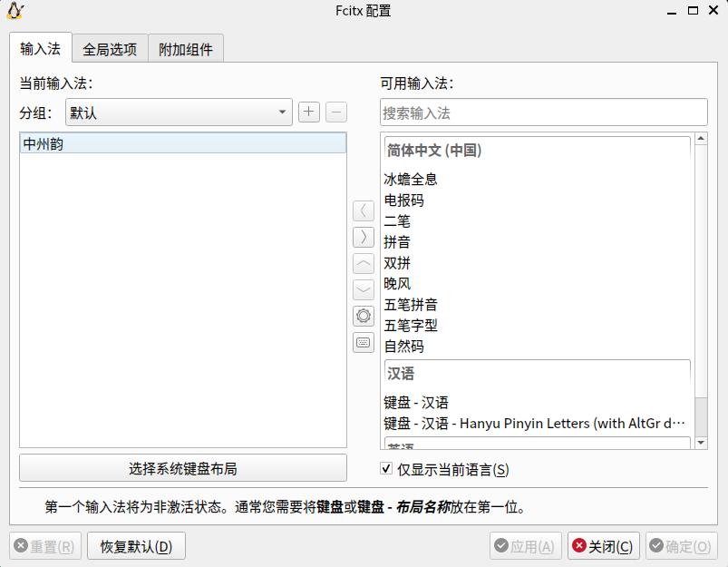This screenshot has width=728, height=567.
Task: Open keyboard layout icon button
Action: pos(364,343)
